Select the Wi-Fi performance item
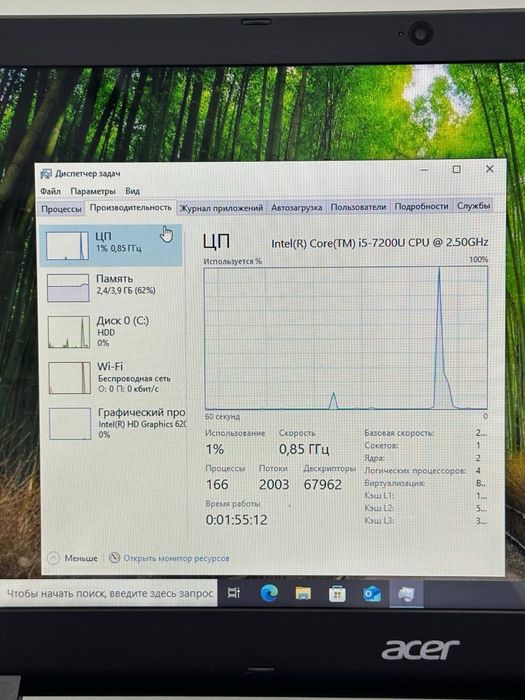 (x=112, y=377)
